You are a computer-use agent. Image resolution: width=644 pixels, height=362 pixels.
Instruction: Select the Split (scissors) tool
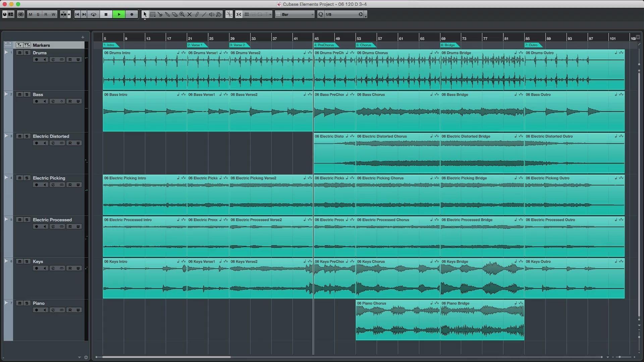coord(160,14)
